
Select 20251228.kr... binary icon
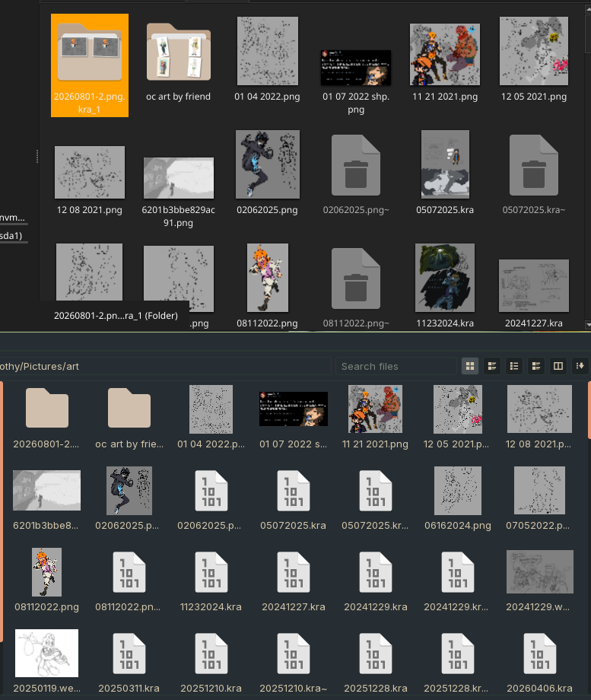pyautogui.click(x=458, y=654)
